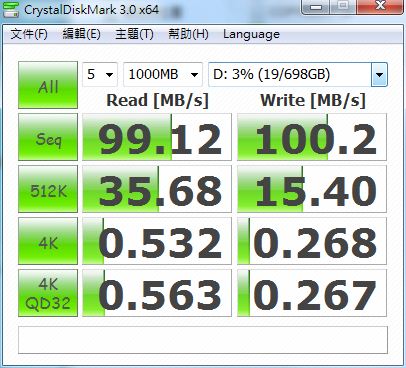The image size is (406, 368).
Task: Expand the test count dropdown showing 5
Action: click(x=100, y=74)
